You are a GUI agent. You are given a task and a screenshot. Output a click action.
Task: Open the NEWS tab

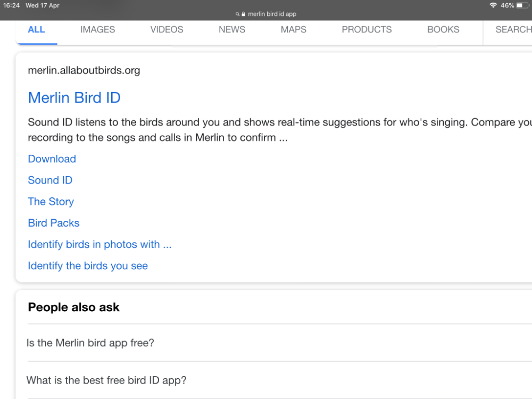[232, 29]
